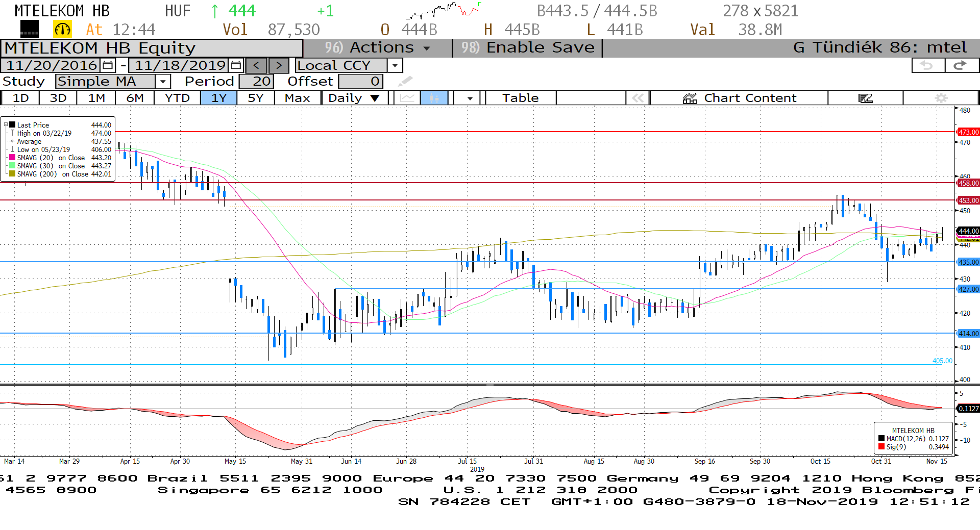Select the YTD range tab
This screenshot has width=980, height=530.
[x=177, y=98]
